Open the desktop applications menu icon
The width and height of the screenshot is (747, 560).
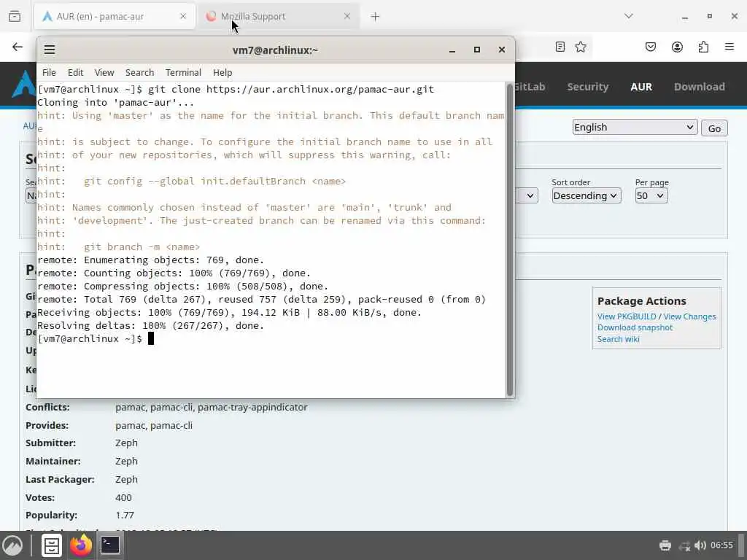point(13,545)
